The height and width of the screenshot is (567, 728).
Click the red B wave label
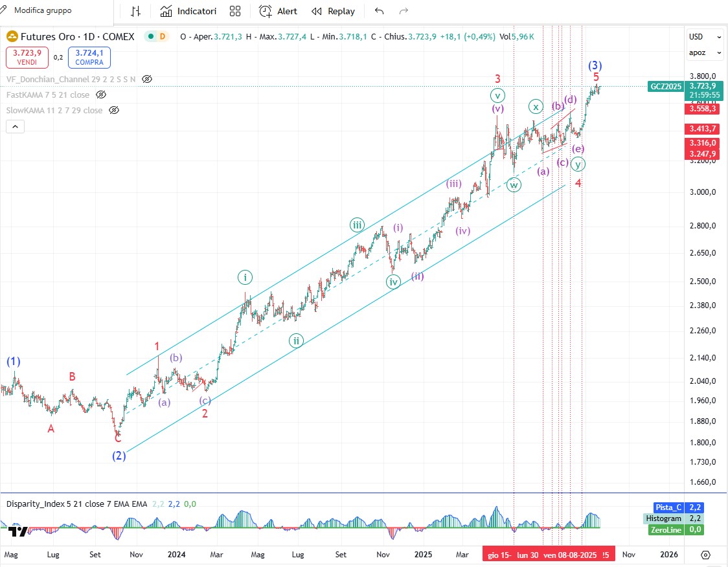pyautogui.click(x=72, y=376)
